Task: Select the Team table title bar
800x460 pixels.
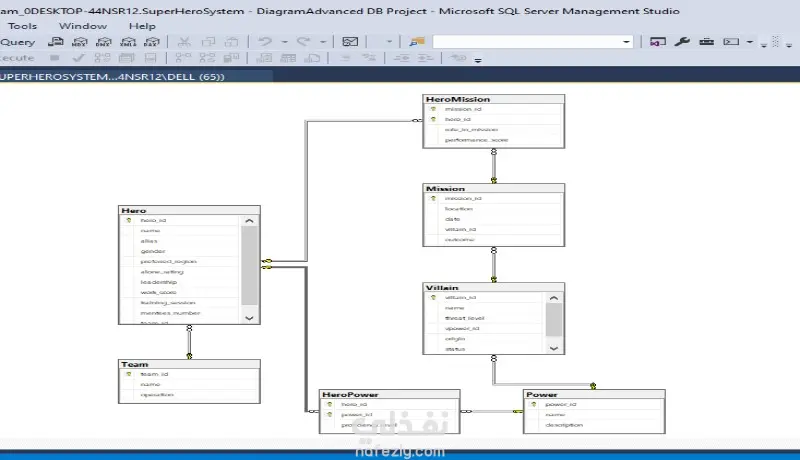Action: click(x=188, y=365)
